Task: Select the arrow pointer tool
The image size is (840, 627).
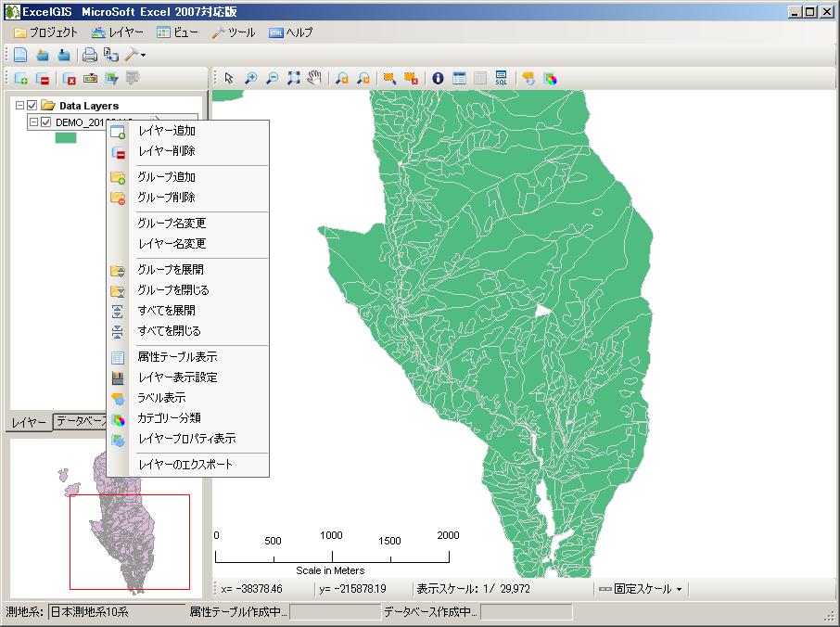Action: point(229,78)
